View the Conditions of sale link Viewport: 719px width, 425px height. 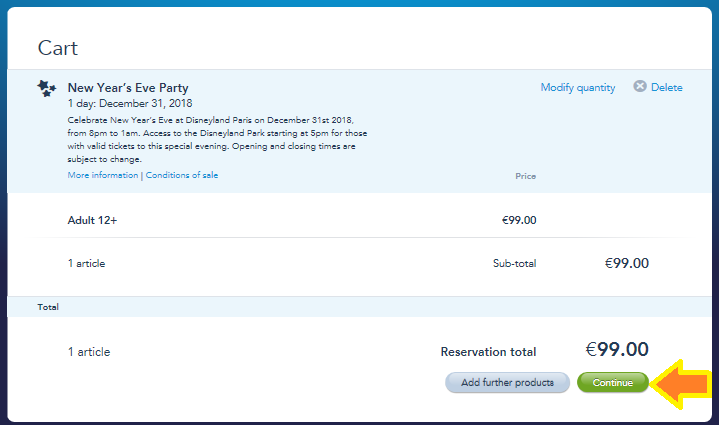click(182, 175)
